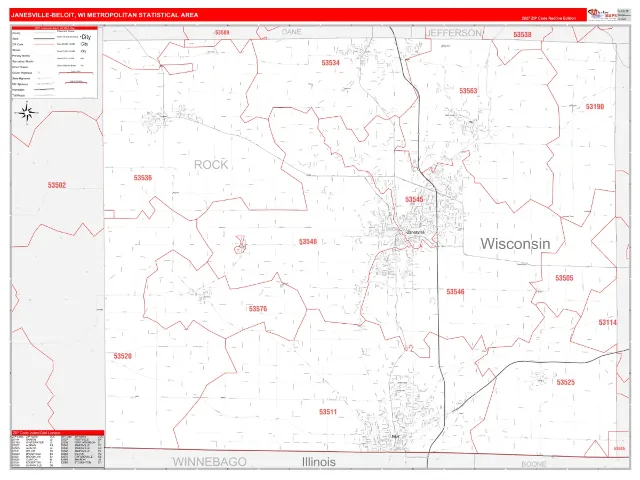Select the JEFFERSON county label
The image size is (640, 480).
[x=454, y=33]
